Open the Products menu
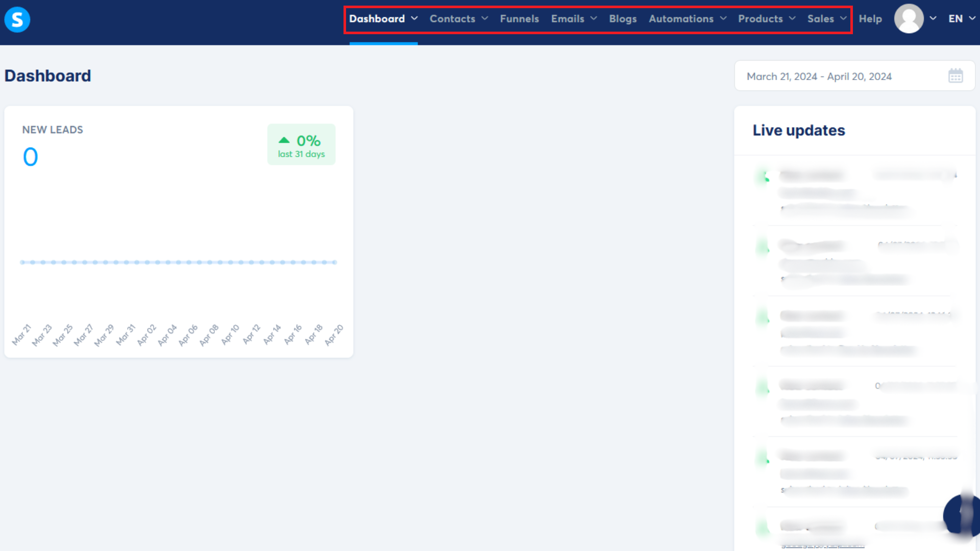 click(x=766, y=18)
